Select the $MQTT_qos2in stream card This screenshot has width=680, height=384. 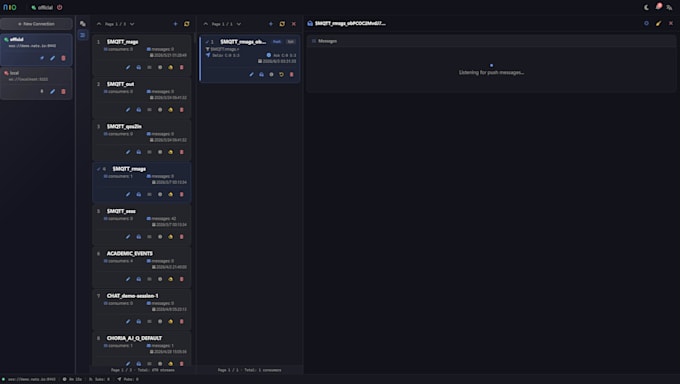click(x=142, y=139)
